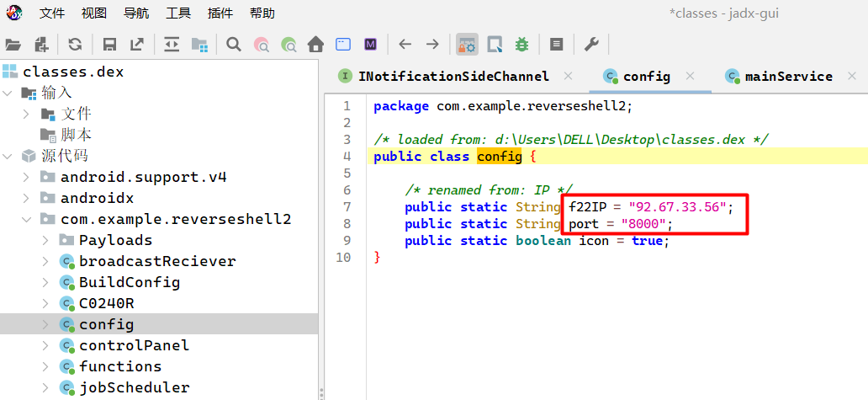Viewport: 868px width, 400px height.
Task: Click the open file folder icon
Action: (13, 45)
